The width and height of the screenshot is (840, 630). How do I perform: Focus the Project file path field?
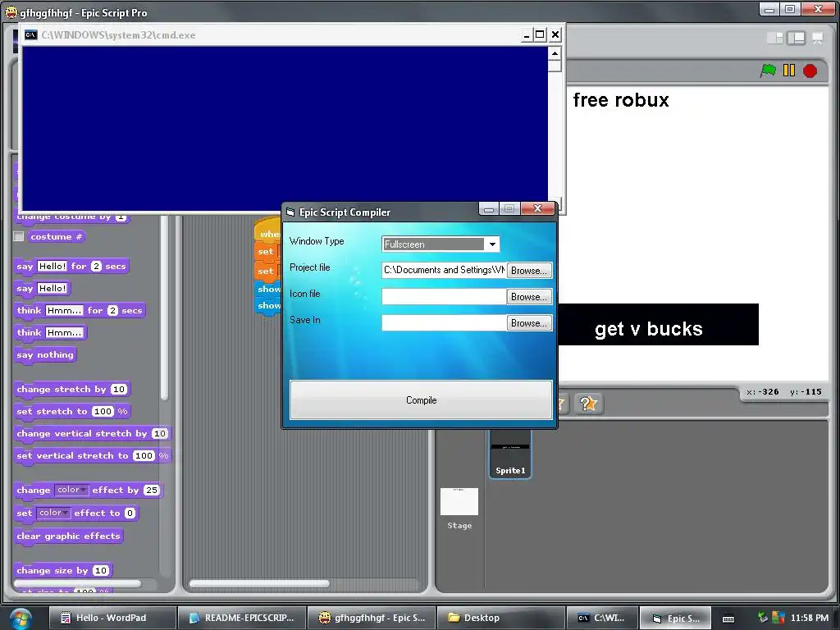click(x=444, y=270)
